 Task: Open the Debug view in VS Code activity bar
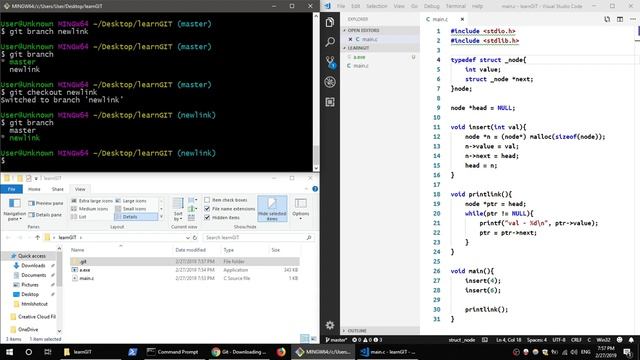pyautogui.click(x=330, y=82)
